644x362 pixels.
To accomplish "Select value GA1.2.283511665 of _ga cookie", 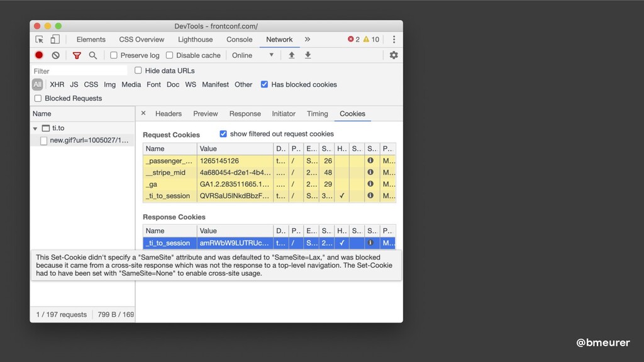I will click(235, 184).
